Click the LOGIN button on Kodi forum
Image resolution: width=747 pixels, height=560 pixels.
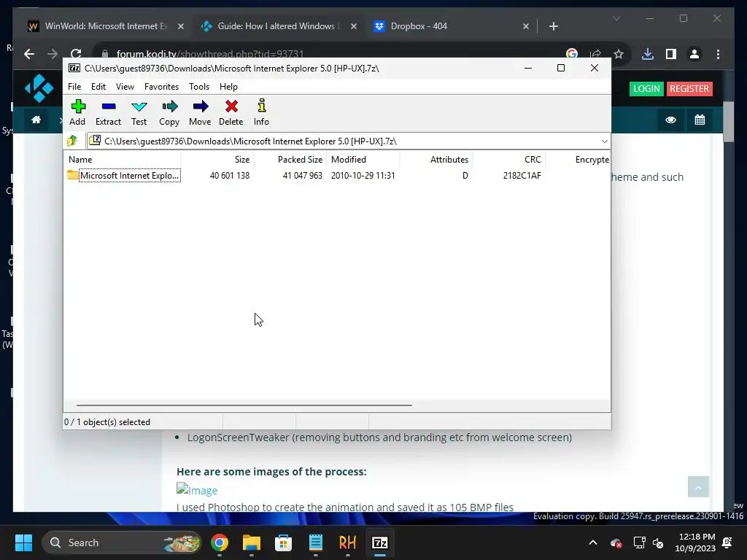(x=646, y=88)
